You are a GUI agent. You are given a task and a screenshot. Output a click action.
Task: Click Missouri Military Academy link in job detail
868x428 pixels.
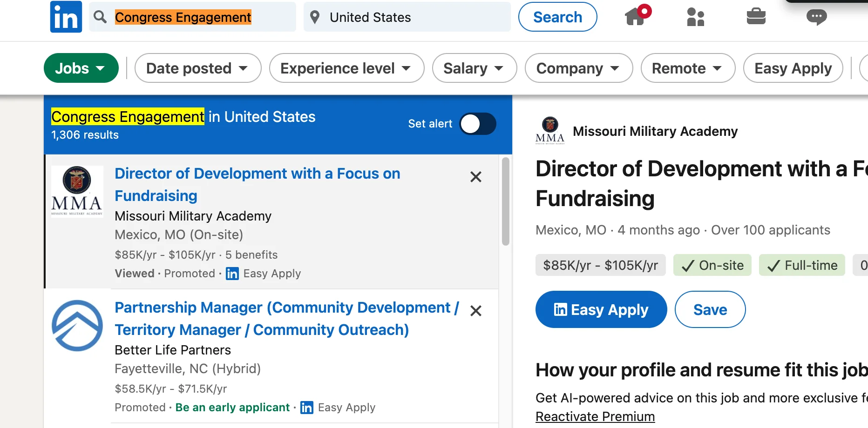click(655, 131)
